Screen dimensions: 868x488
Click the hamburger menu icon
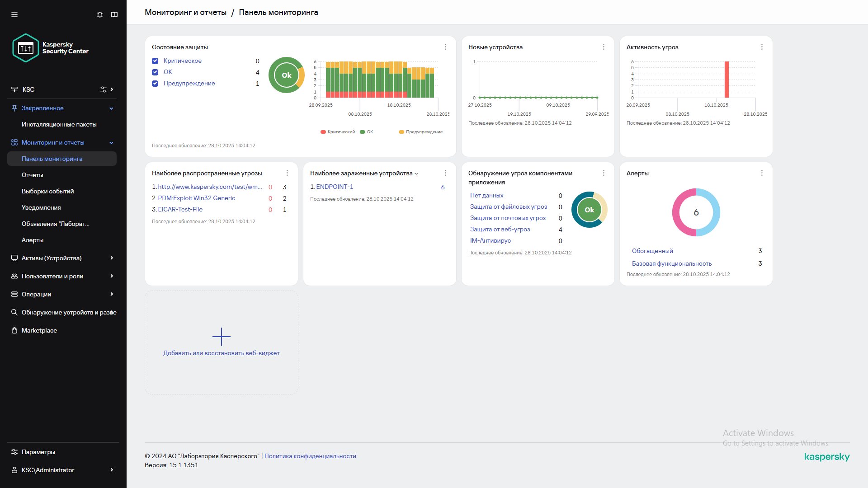[14, 14]
